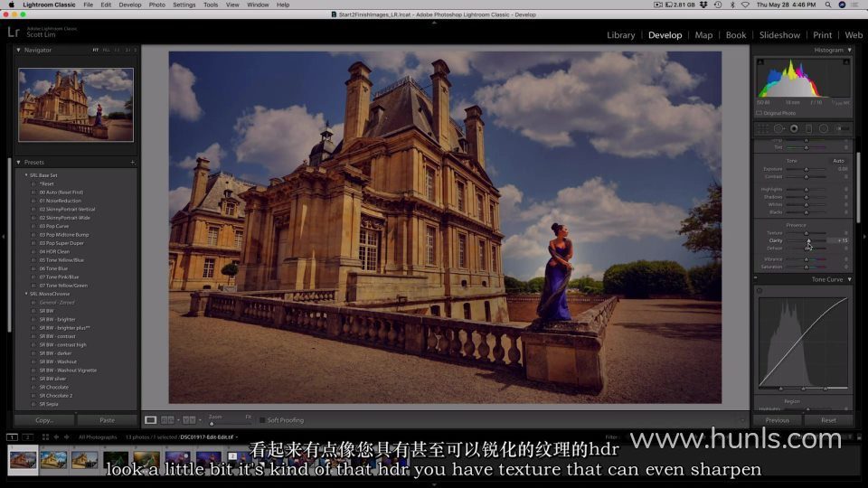Click the Navigator preview image
This screenshot has height=488, width=868.
pos(76,105)
